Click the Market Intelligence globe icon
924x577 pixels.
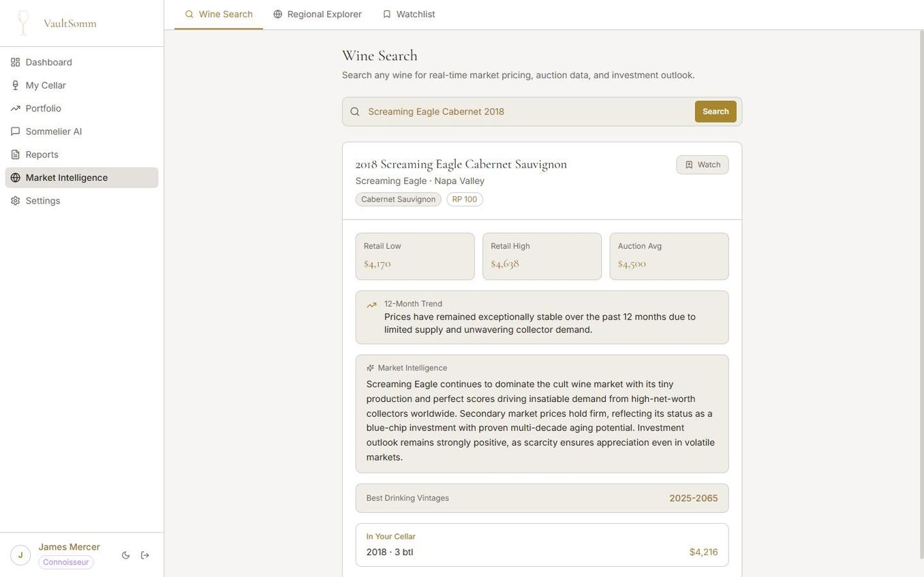(x=15, y=178)
